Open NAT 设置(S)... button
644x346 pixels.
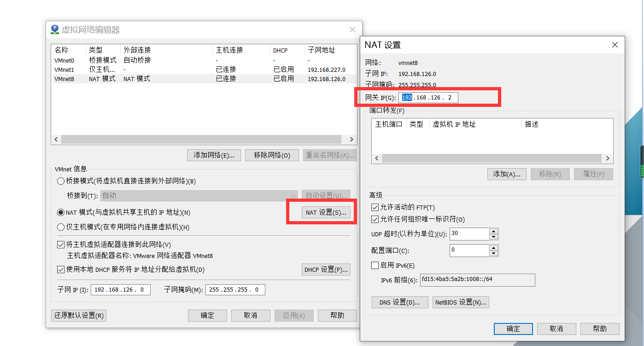(x=326, y=212)
